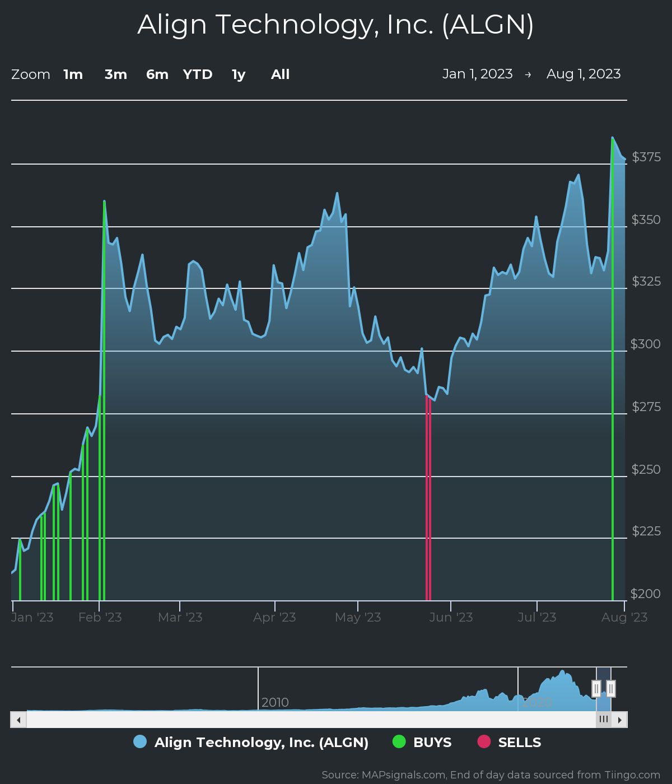
Task: Click the navigator scrollbar thumb
Action: 603,720
